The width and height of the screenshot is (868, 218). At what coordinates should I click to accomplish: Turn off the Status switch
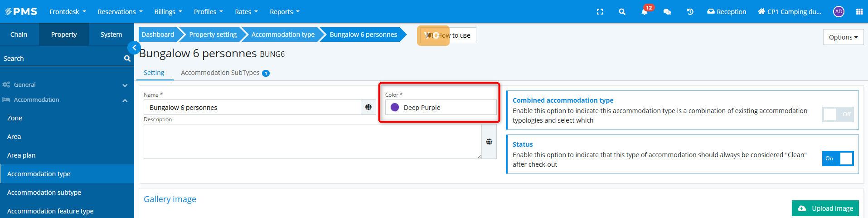838,159
